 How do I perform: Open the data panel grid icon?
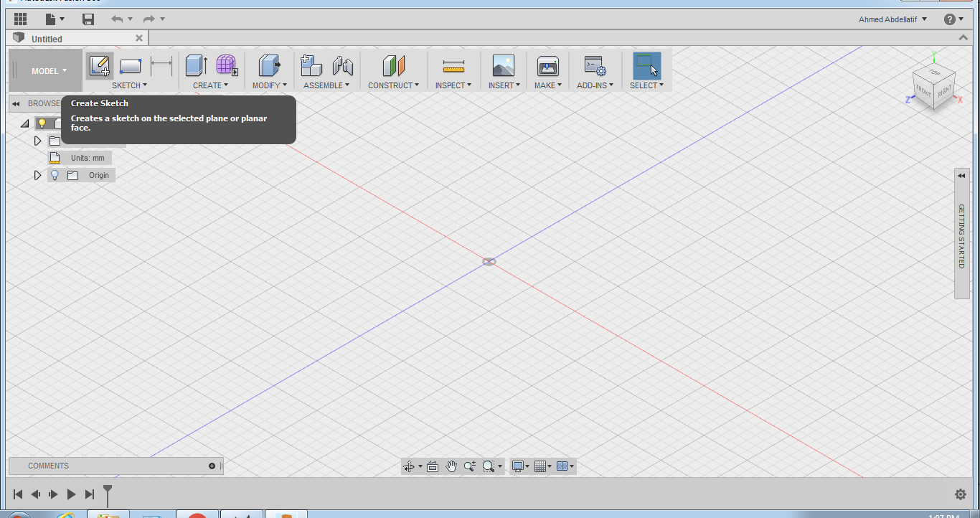click(x=20, y=19)
